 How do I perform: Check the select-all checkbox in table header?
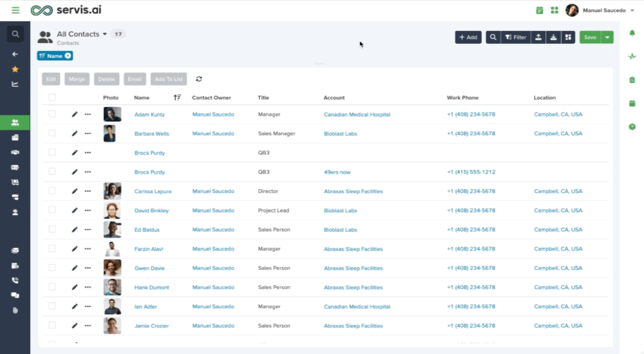point(52,97)
